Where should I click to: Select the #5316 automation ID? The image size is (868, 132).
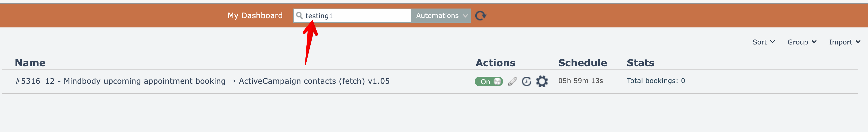click(x=28, y=81)
